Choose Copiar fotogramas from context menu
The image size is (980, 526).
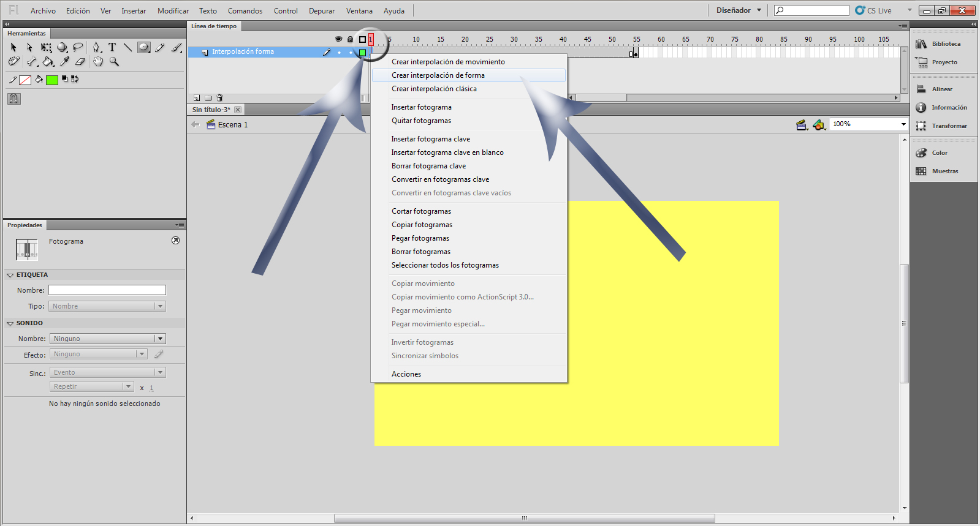(469, 225)
